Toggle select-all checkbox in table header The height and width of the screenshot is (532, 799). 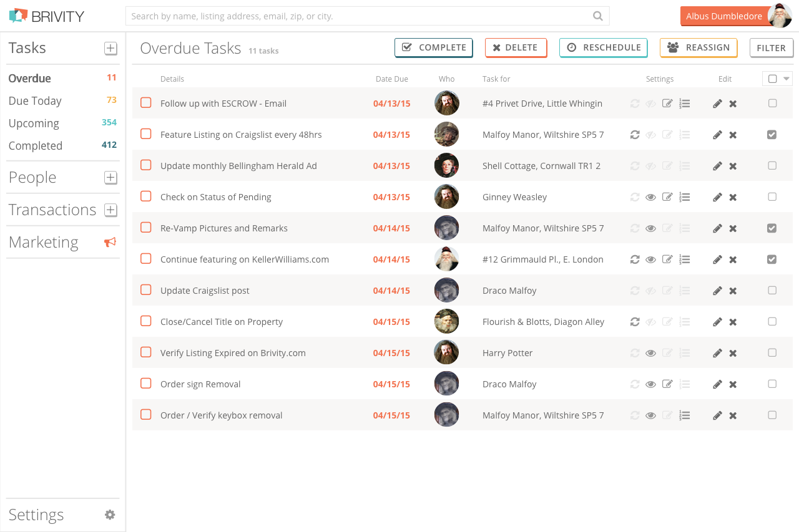click(x=773, y=79)
